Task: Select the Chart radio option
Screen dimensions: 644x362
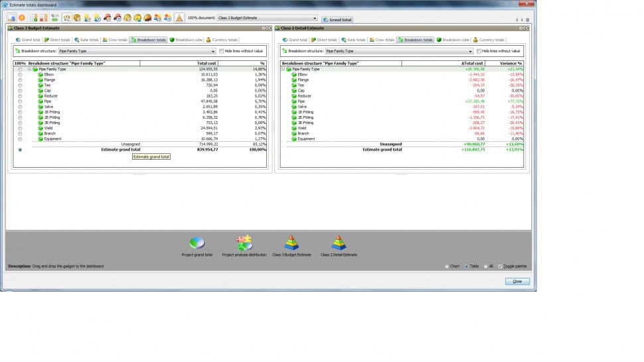Action: point(447,267)
